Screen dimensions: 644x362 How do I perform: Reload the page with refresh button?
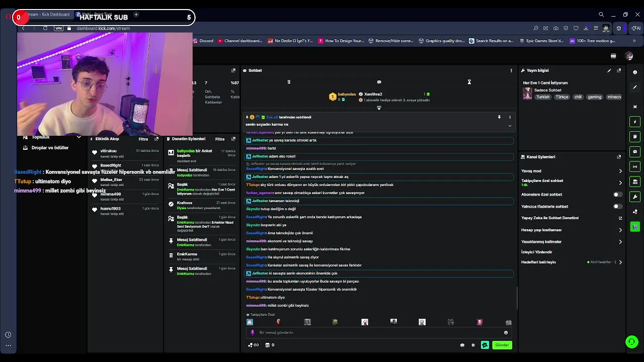45,28
